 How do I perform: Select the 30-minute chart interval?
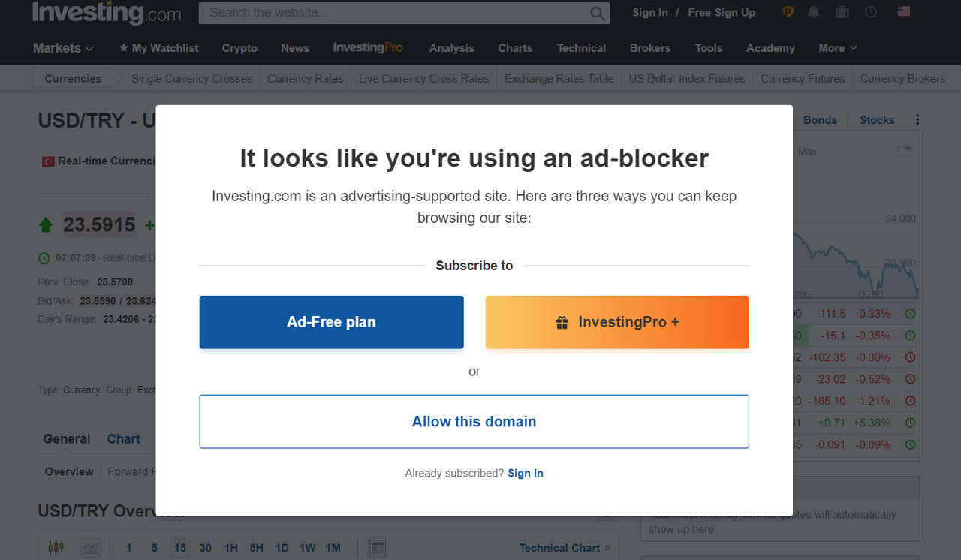[x=206, y=548]
